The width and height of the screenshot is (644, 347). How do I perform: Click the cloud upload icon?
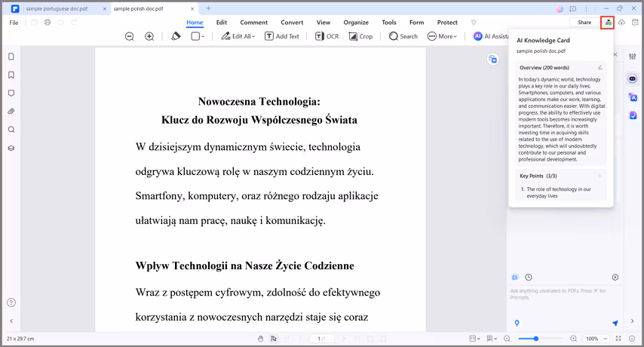pos(622,23)
